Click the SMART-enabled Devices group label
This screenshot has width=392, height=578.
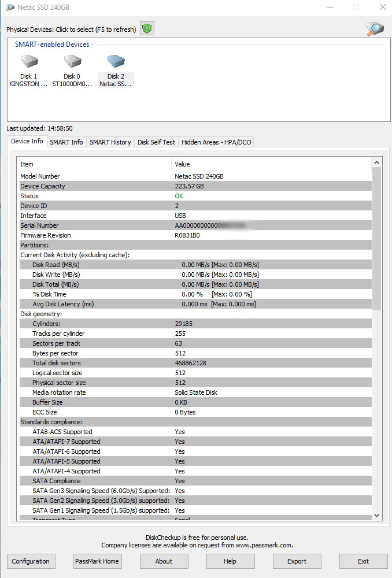click(x=52, y=45)
